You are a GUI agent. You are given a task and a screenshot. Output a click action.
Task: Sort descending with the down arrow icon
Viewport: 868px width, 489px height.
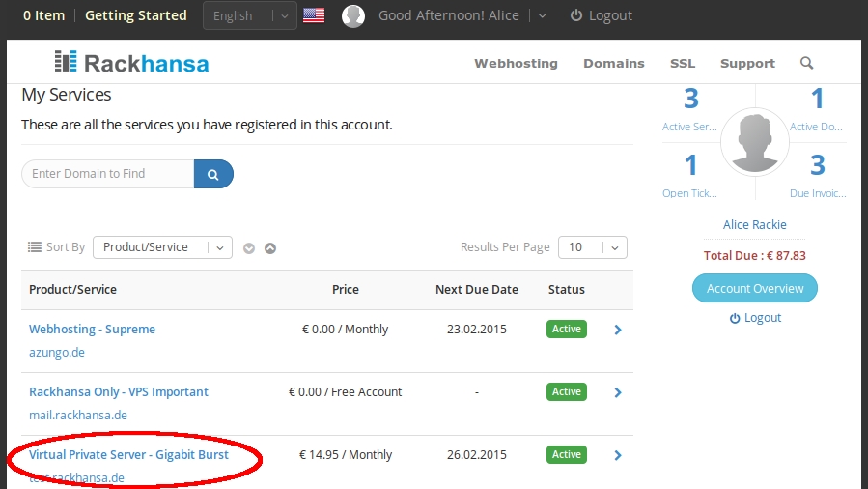click(x=249, y=248)
